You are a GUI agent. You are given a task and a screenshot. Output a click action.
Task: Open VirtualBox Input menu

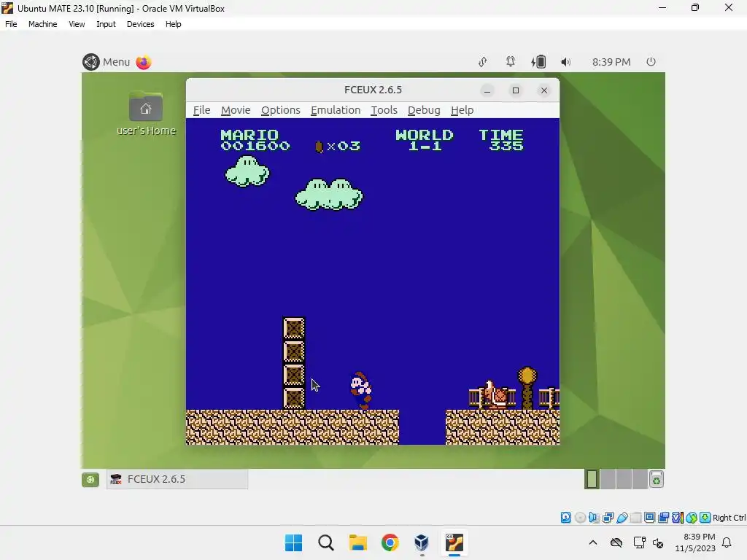point(106,24)
